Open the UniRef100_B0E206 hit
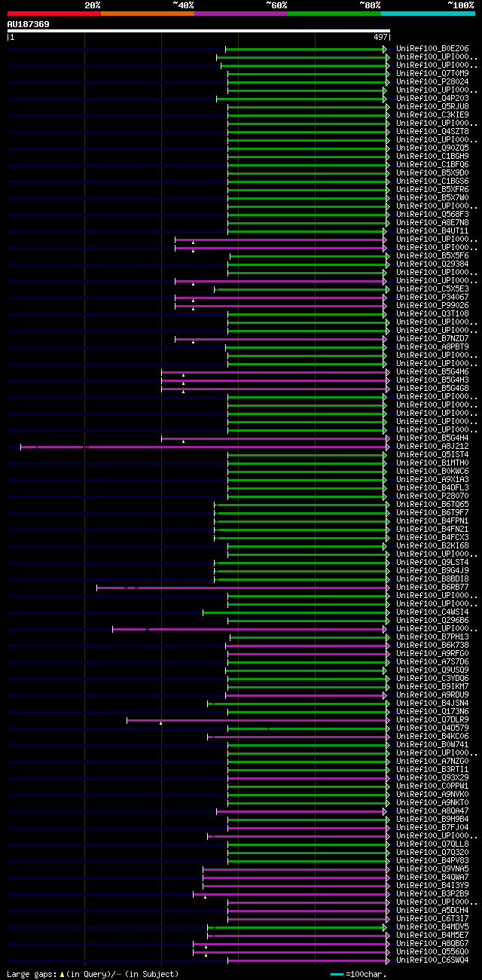The width and height of the screenshot is (482, 980). click(433, 49)
